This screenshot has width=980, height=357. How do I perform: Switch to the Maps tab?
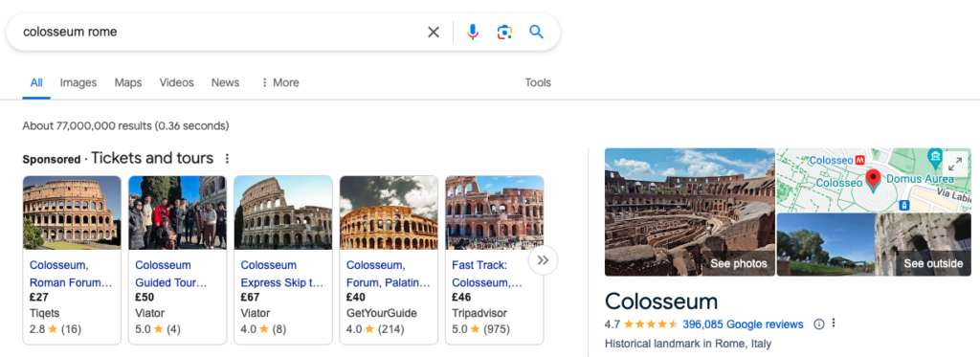click(128, 82)
